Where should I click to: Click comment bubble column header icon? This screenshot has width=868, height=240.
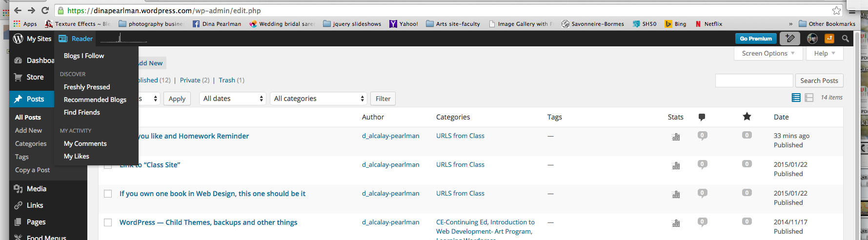pos(702,117)
